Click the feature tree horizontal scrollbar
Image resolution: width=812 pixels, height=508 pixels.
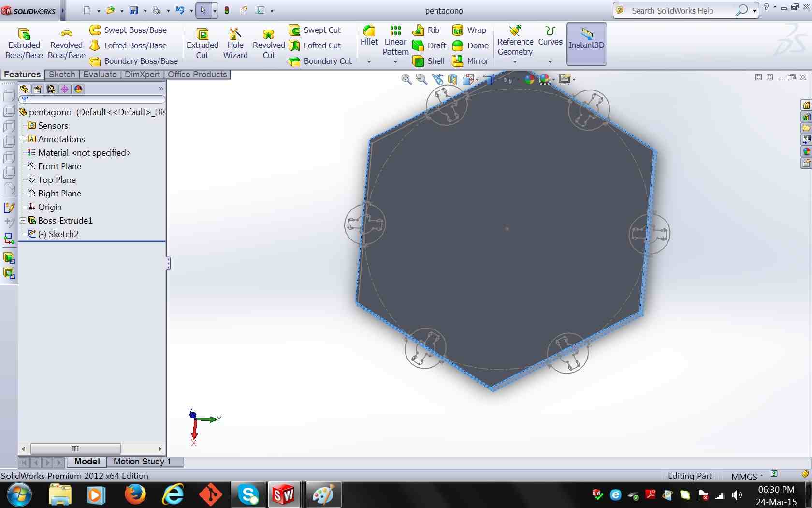coord(92,449)
